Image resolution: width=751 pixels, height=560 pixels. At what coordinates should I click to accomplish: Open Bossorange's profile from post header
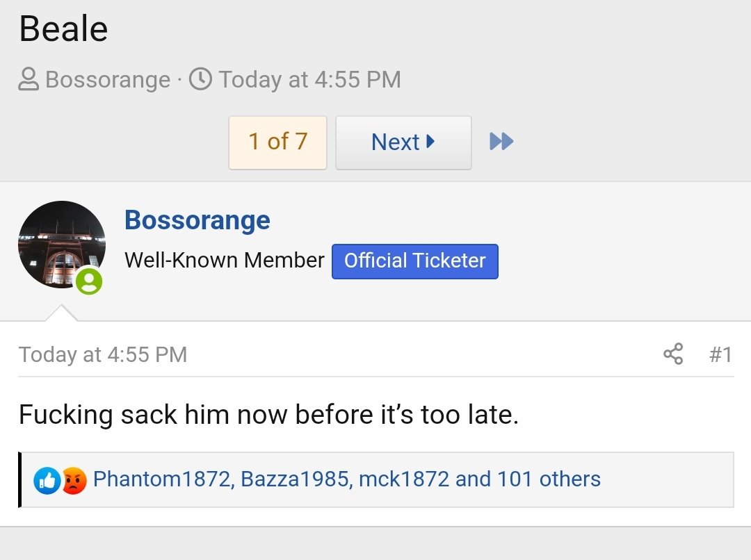(197, 220)
